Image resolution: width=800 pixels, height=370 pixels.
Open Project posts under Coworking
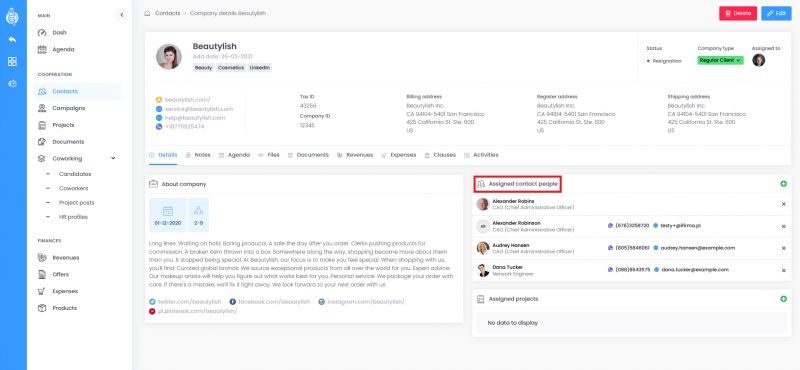pyautogui.click(x=77, y=203)
